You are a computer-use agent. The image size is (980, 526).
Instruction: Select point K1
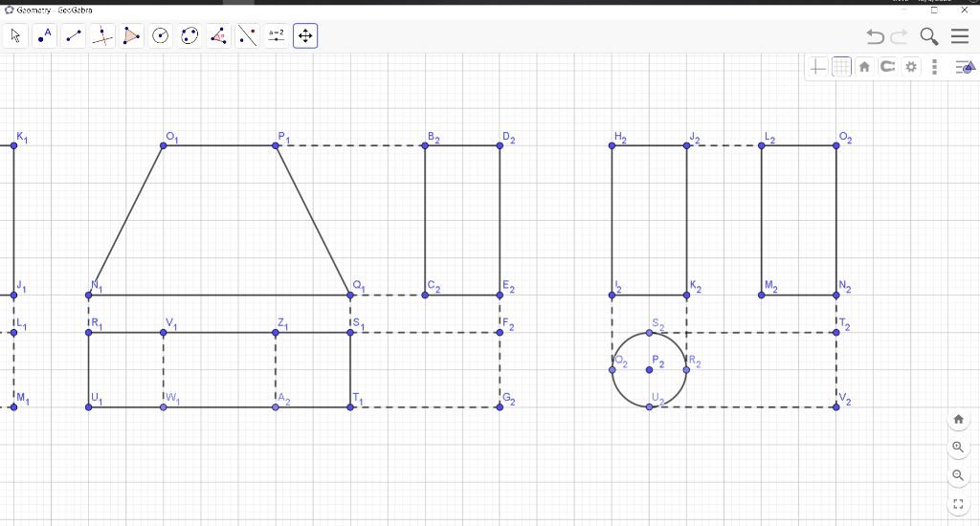click(x=13, y=145)
